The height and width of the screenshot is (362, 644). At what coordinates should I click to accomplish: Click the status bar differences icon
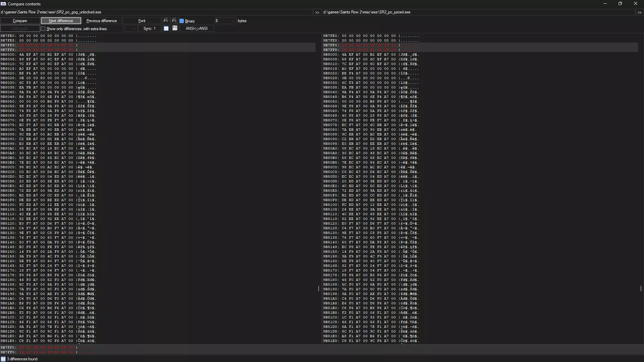3,359
